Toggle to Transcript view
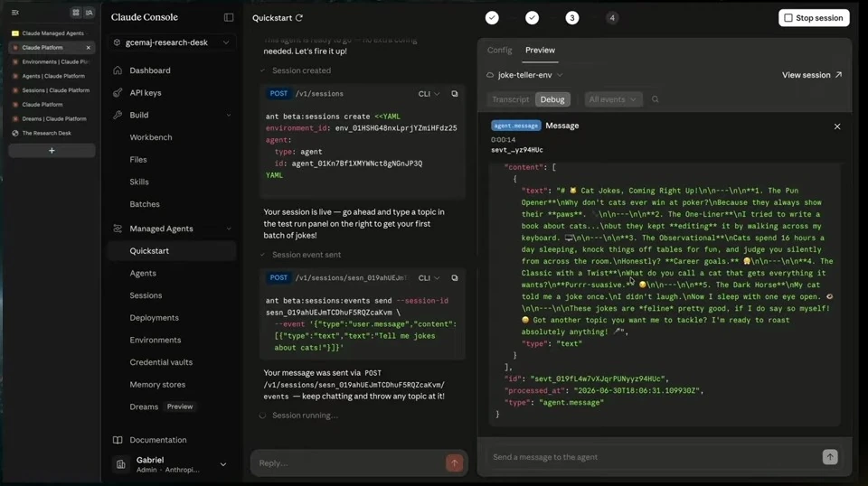The height and width of the screenshot is (486, 868). [x=510, y=99]
